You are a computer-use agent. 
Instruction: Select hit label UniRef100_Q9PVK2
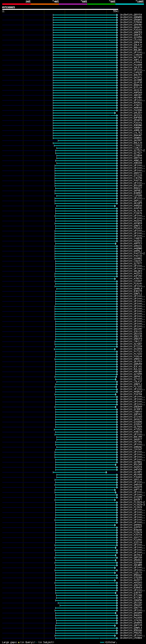point(131,414)
